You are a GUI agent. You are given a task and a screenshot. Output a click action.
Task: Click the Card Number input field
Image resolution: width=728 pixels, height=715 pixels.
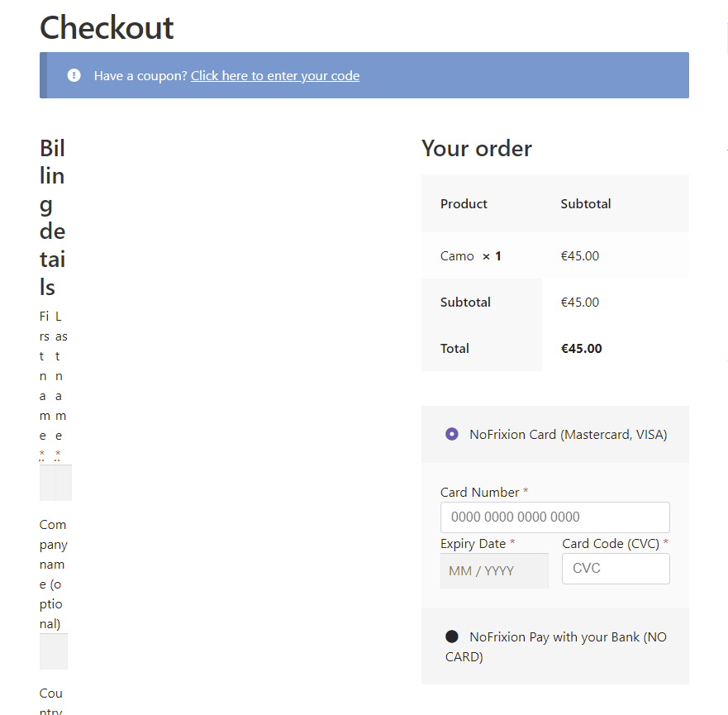pos(554,517)
